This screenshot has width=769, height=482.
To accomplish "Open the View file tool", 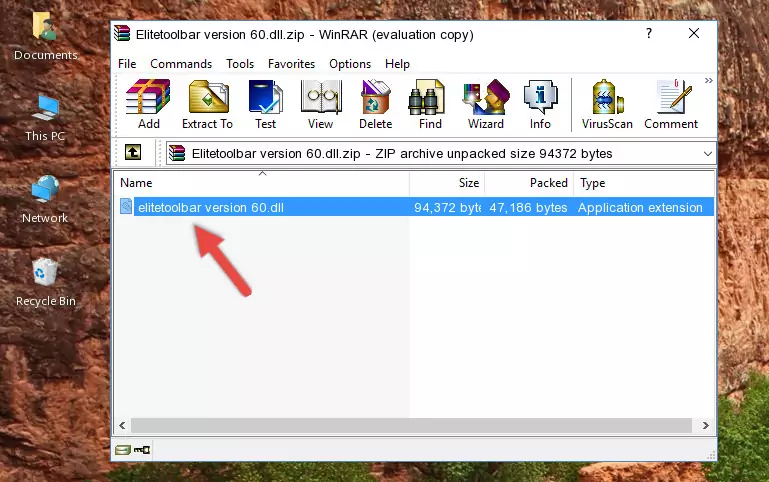I will [x=321, y=104].
